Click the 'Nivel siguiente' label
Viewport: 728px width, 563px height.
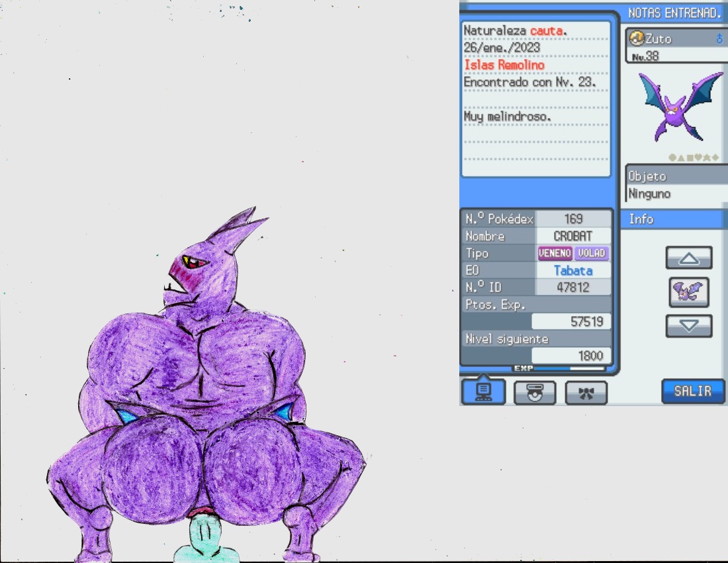tap(507, 338)
